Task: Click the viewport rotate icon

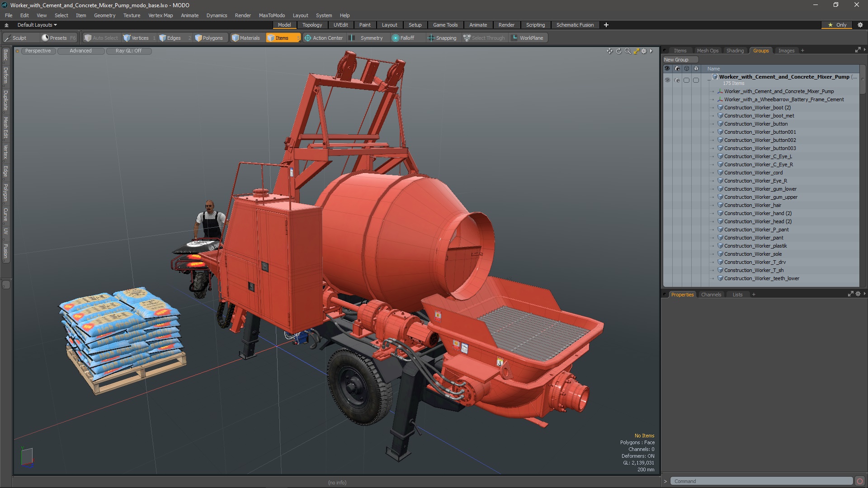Action: pyautogui.click(x=618, y=51)
